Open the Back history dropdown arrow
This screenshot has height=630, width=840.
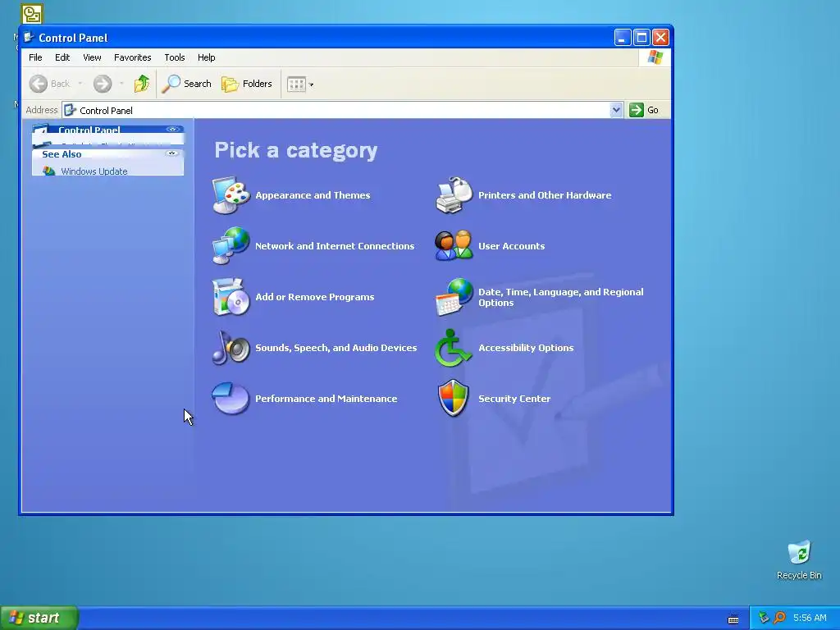(80, 84)
